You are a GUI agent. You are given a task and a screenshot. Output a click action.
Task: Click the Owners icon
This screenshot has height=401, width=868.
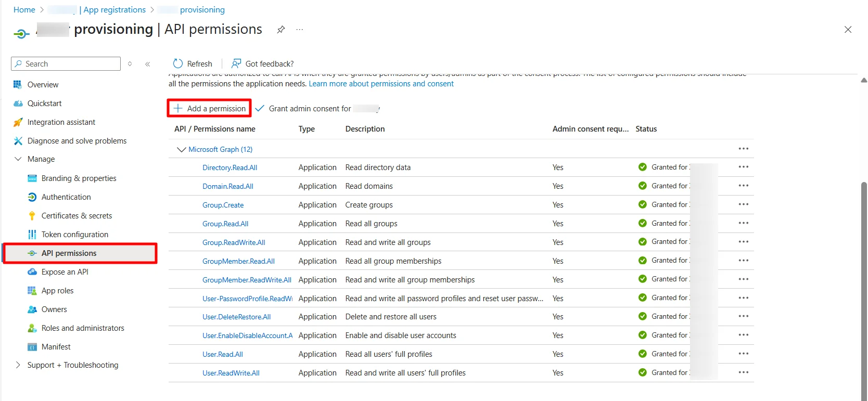[x=32, y=309]
